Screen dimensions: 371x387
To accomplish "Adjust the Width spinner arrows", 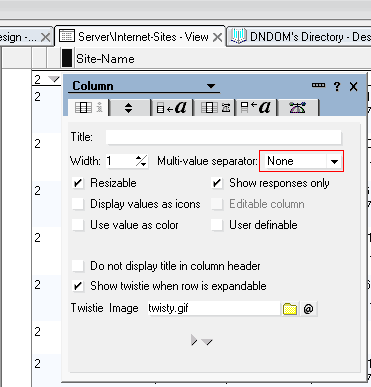I will coord(141,161).
